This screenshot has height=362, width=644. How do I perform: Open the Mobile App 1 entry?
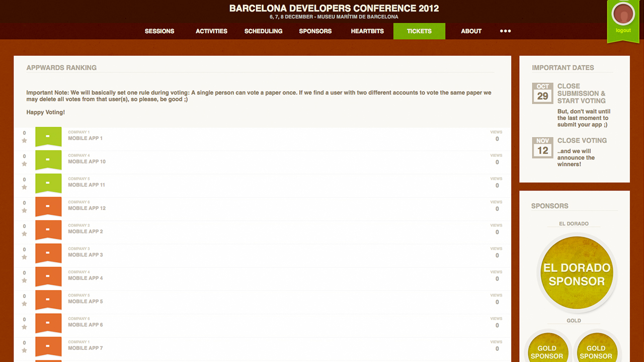pos(85,138)
